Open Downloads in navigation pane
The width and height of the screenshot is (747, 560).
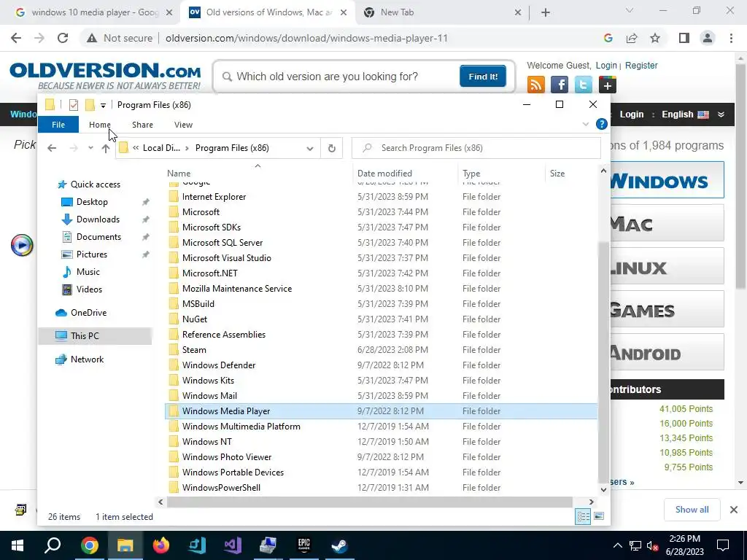point(98,219)
